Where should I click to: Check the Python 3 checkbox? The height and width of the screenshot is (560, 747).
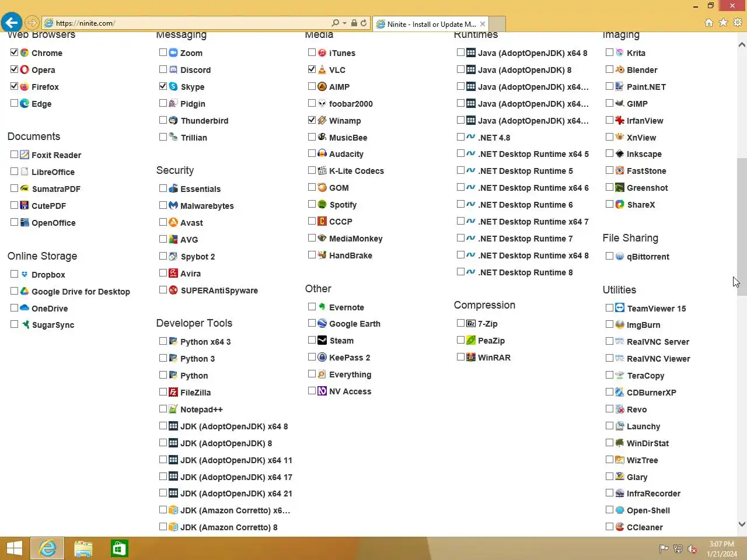[x=163, y=358]
